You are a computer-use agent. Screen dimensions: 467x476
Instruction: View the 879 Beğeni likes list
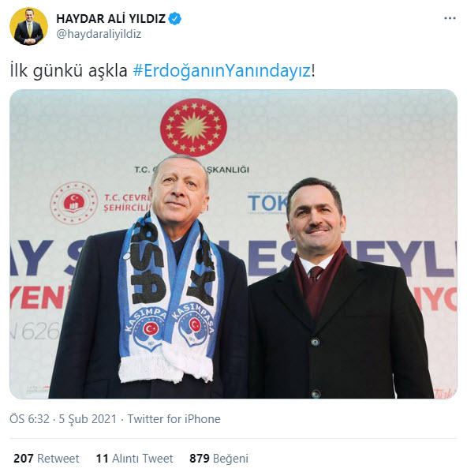click(219, 459)
